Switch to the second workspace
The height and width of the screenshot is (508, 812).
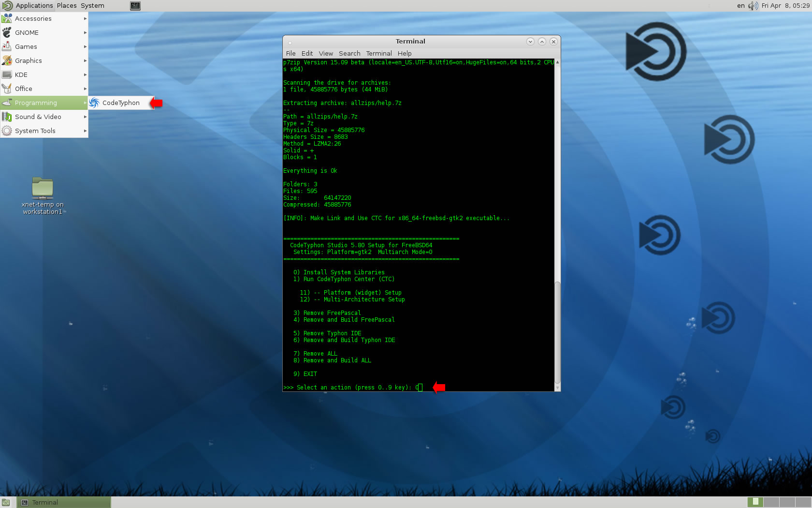(771, 502)
